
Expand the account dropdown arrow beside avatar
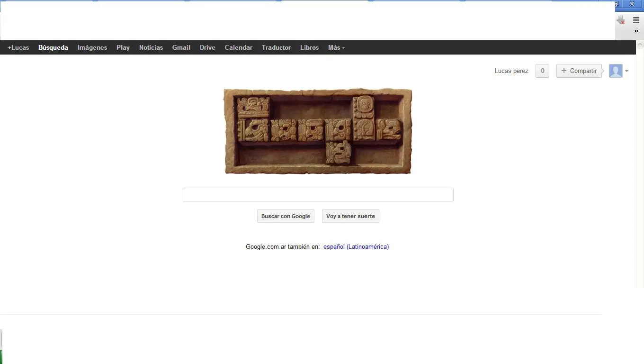coord(626,71)
